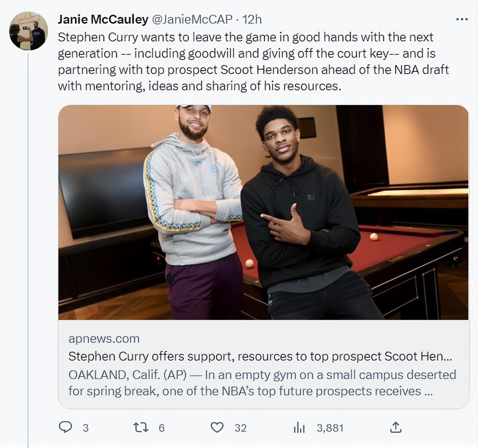Open Janie McCauley's profile avatar
Image resolution: width=478 pixels, height=448 pixels.
[x=28, y=31]
